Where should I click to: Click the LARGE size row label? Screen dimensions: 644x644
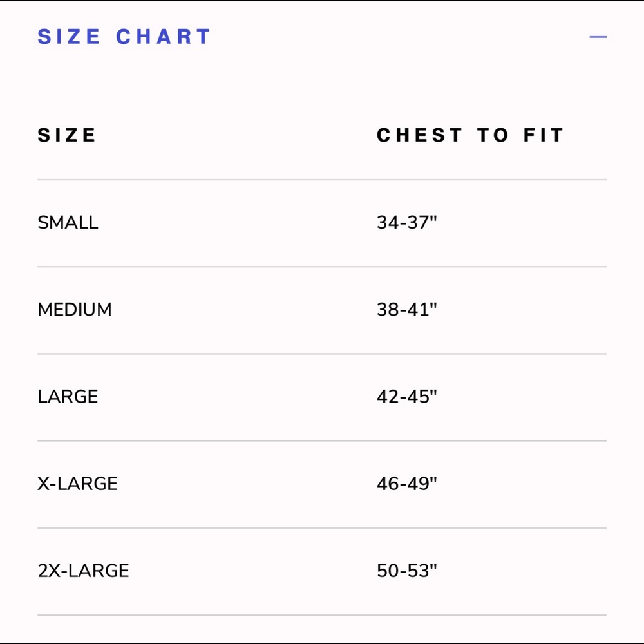point(68,397)
